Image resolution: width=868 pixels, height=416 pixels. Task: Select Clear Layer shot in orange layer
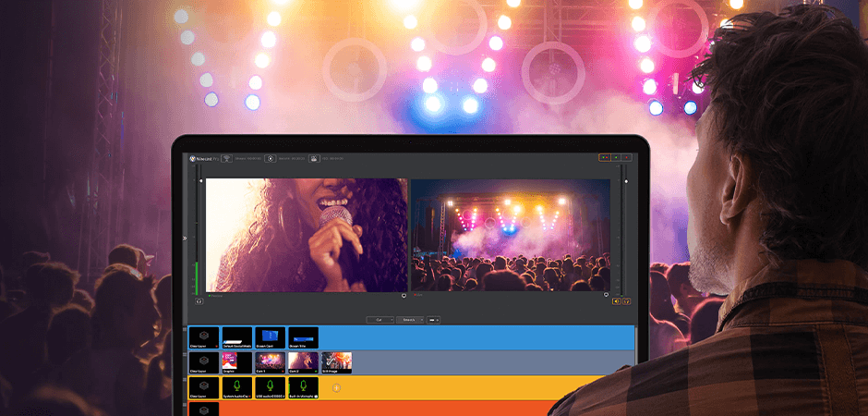tap(204, 409)
